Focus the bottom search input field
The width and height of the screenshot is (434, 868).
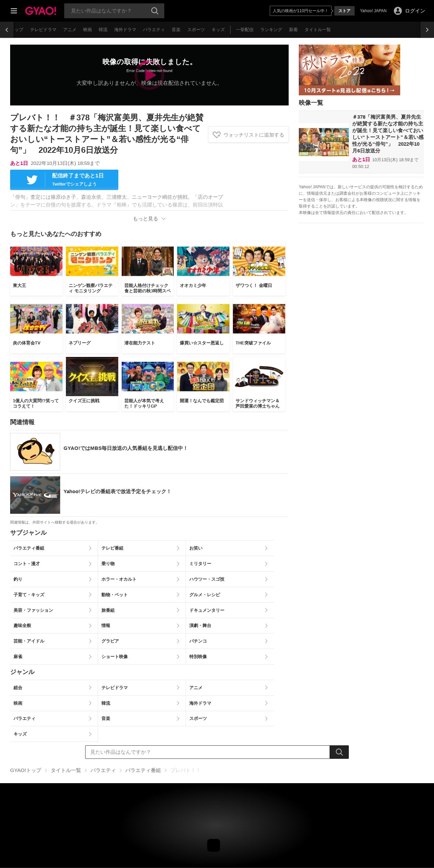coord(207,752)
